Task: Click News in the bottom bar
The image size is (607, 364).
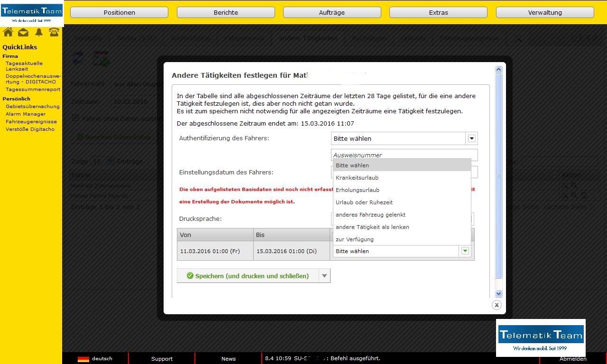Action: 229,359
